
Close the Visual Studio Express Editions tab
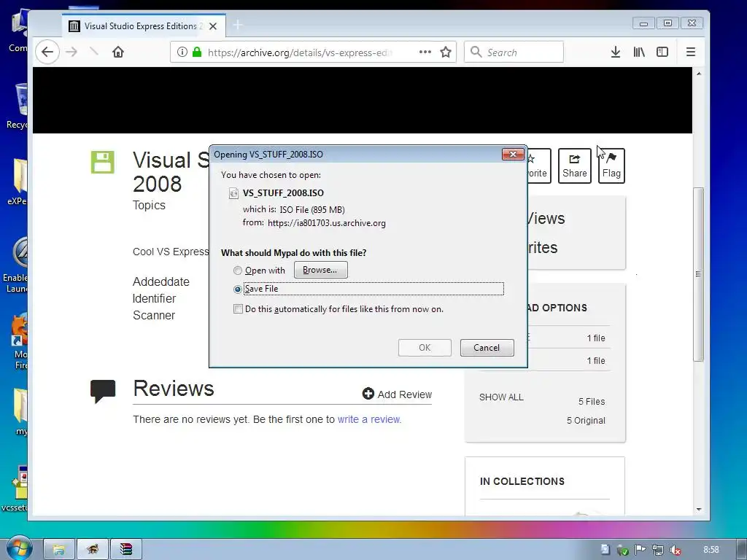pyautogui.click(x=213, y=26)
